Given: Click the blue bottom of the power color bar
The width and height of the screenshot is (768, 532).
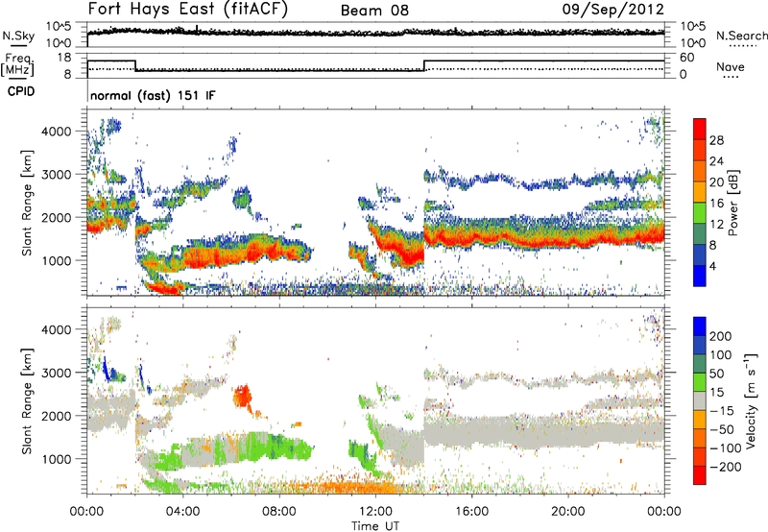Looking at the screenshot, I should 700,276.
